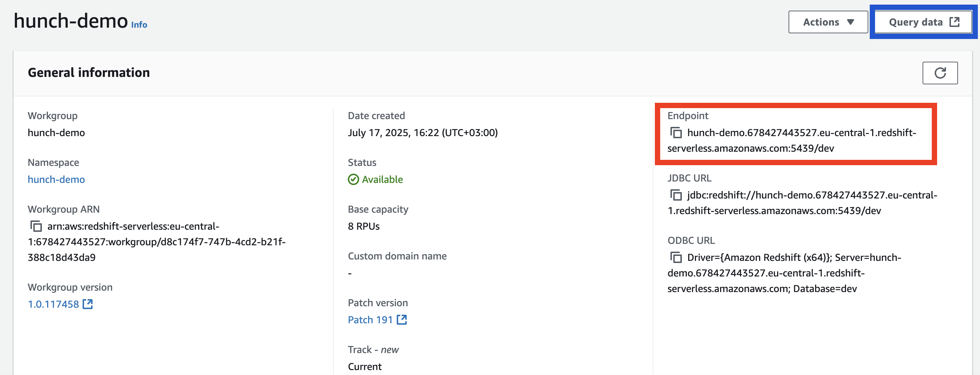Refresh the General information panel
The width and height of the screenshot is (980, 375).
point(940,73)
